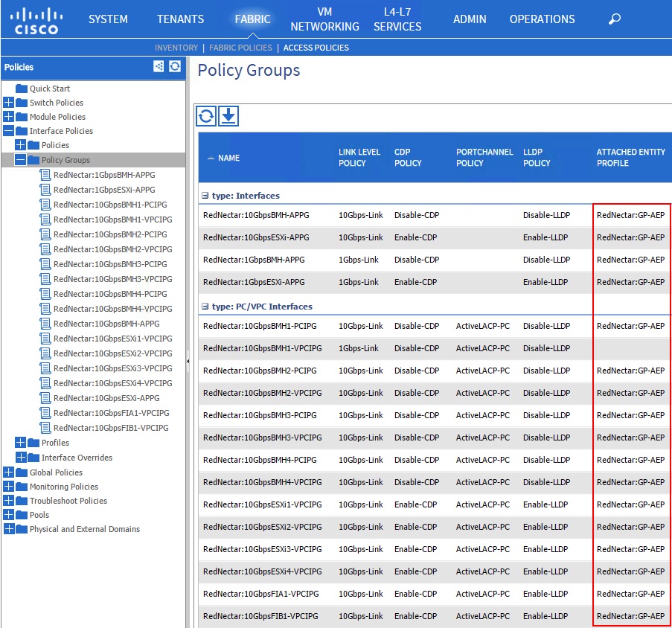The image size is (672, 628).
Task: Select RedNectar:10GbpsFIA1-VPCIPG in the tree
Action: point(111,413)
